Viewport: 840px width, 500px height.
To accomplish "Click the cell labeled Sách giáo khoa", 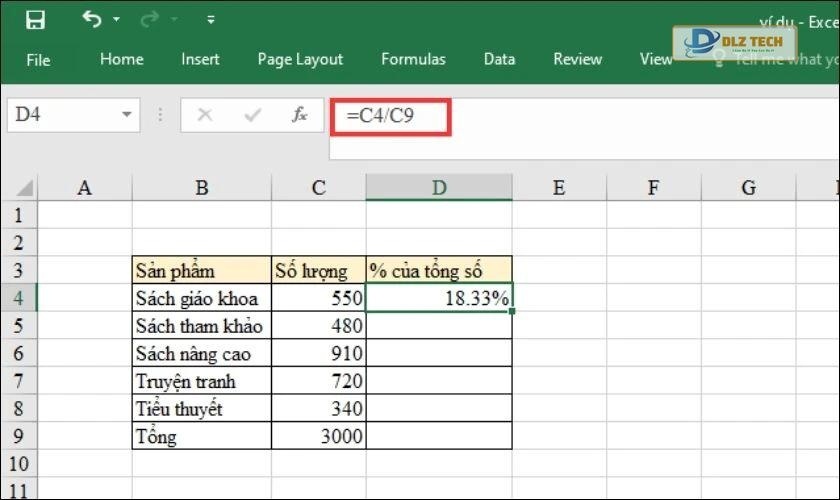I will pos(201,298).
